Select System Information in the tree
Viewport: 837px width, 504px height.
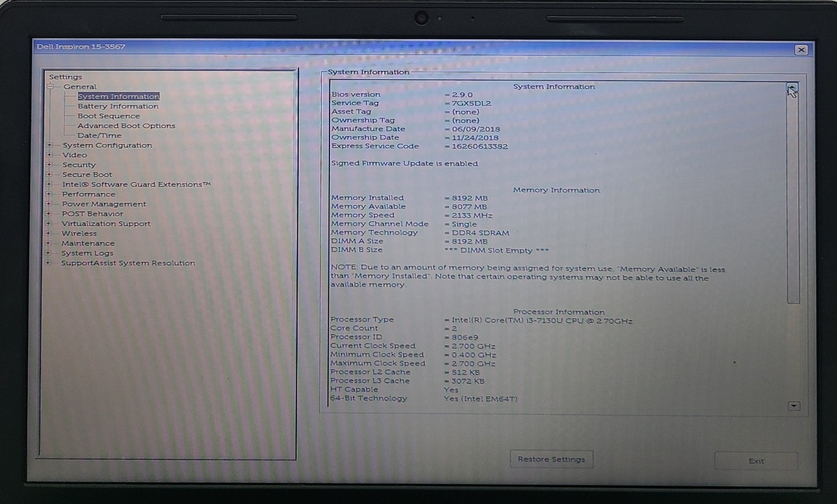pyautogui.click(x=119, y=97)
